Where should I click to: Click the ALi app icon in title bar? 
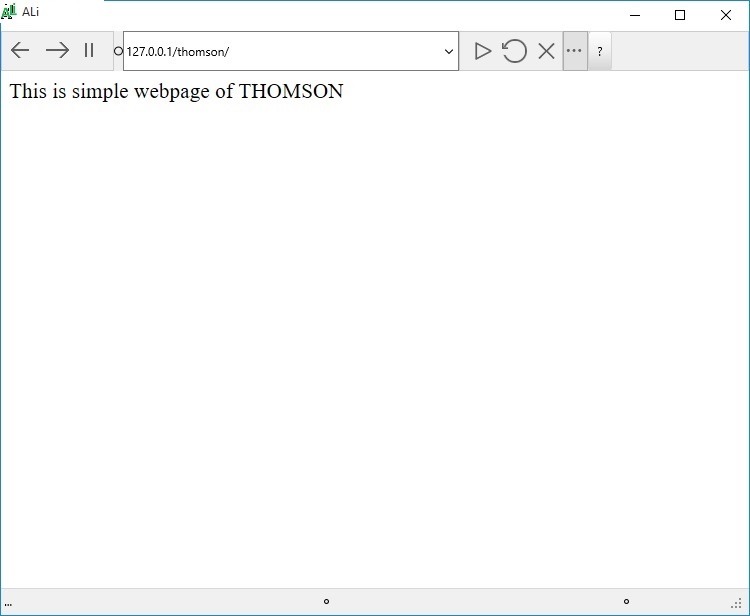click(x=9, y=11)
